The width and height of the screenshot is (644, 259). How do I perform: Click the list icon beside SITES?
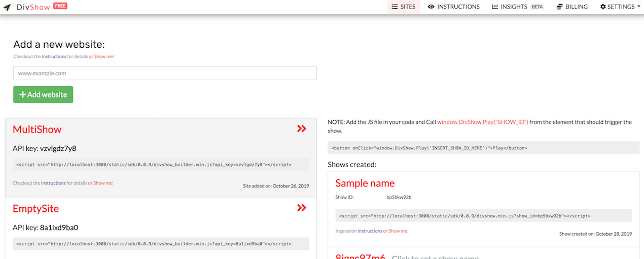pyautogui.click(x=395, y=7)
